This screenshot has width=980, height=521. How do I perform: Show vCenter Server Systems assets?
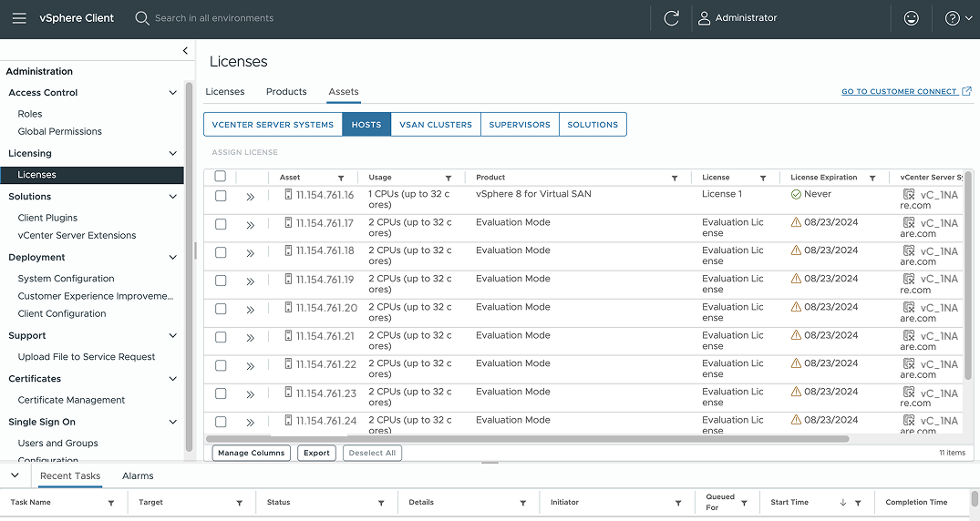coord(273,124)
